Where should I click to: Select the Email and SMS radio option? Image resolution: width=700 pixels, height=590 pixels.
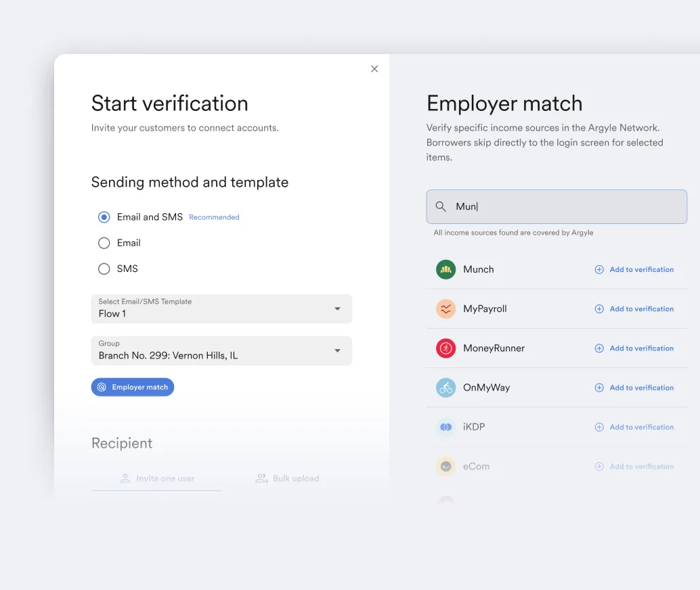(x=104, y=217)
